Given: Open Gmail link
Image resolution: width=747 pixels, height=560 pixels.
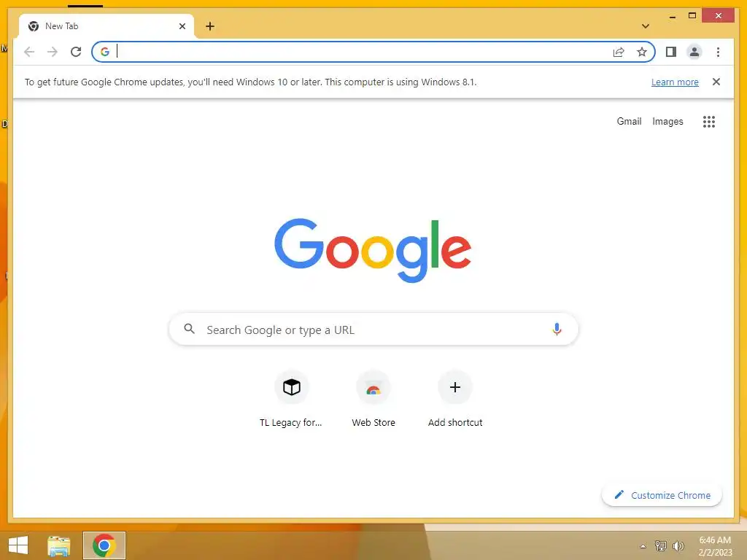Looking at the screenshot, I should click(x=629, y=122).
